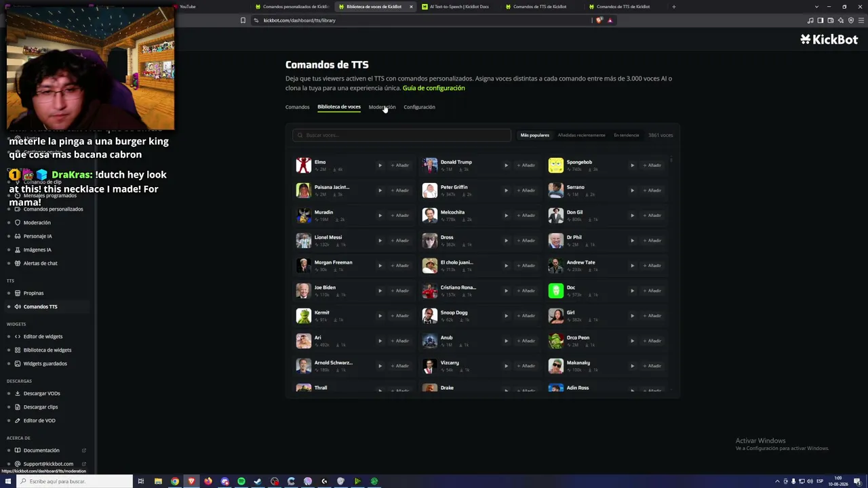
Task: Play the Peter Griffin voice sample
Action: click(x=506, y=190)
